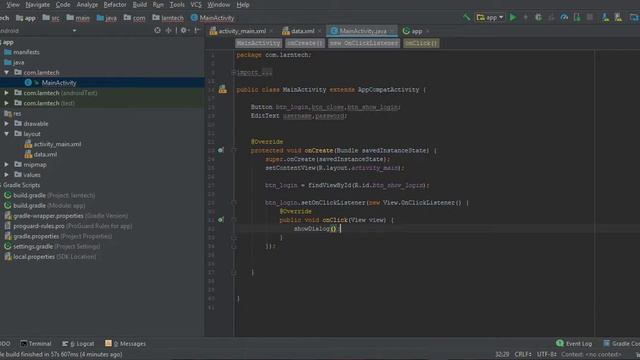The width and height of the screenshot is (640, 360).
Task: Click the hide project panel icon
Action: tap(198, 30)
